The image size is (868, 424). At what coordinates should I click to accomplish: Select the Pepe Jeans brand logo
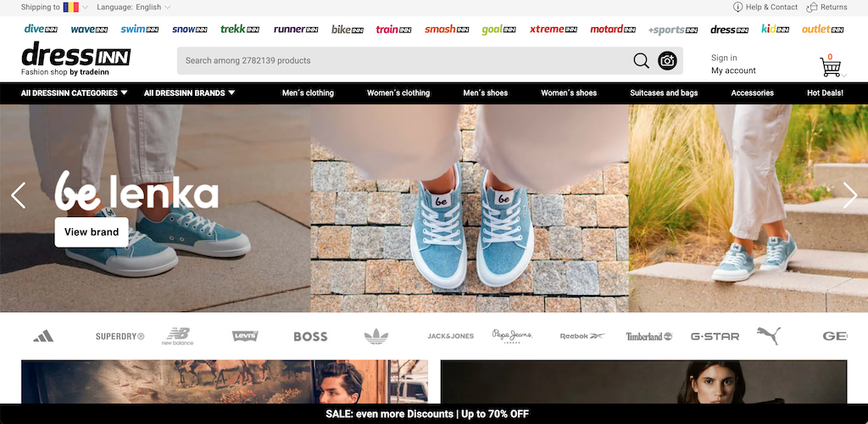pos(512,336)
